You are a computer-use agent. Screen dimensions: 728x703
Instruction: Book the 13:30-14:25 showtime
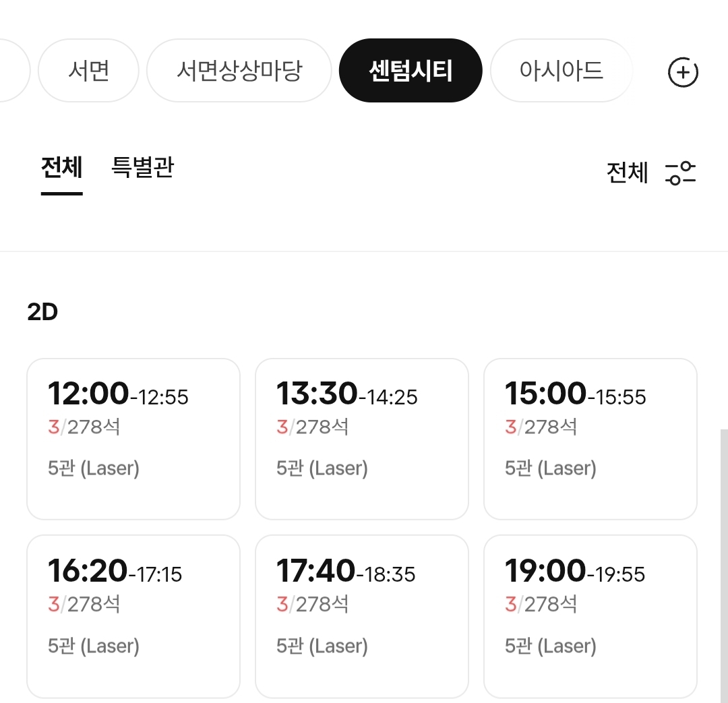[x=362, y=439]
